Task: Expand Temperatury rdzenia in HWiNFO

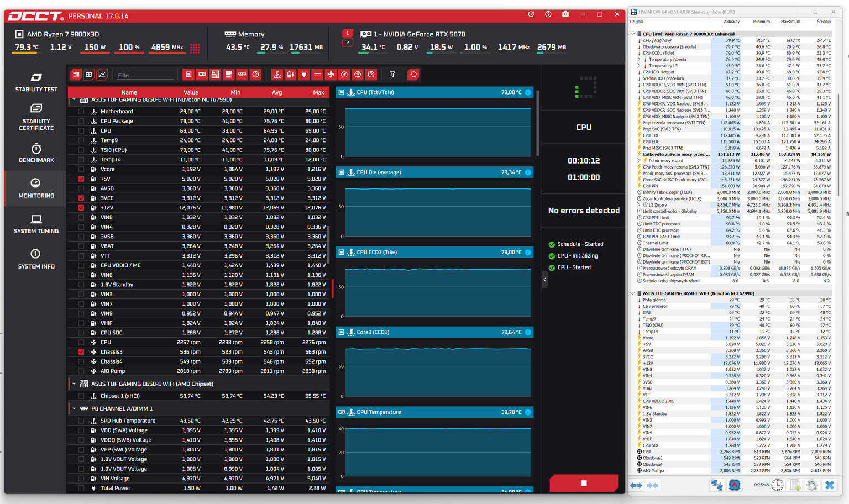Action: click(x=639, y=59)
